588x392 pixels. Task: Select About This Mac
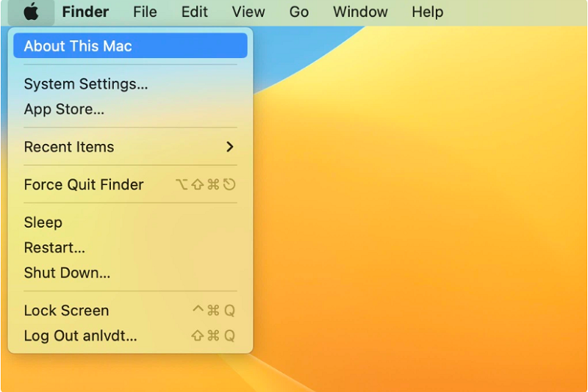coord(130,46)
